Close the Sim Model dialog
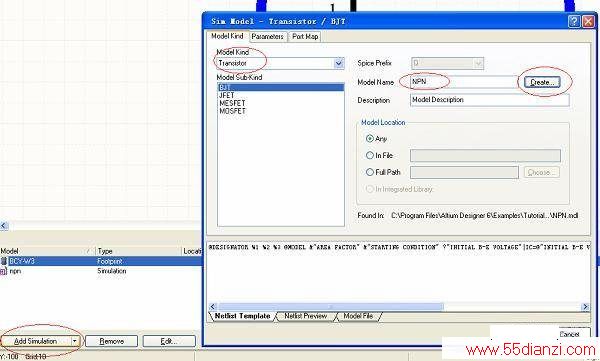Screen dimensions: 600x361 pyautogui.click(x=588, y=21)
